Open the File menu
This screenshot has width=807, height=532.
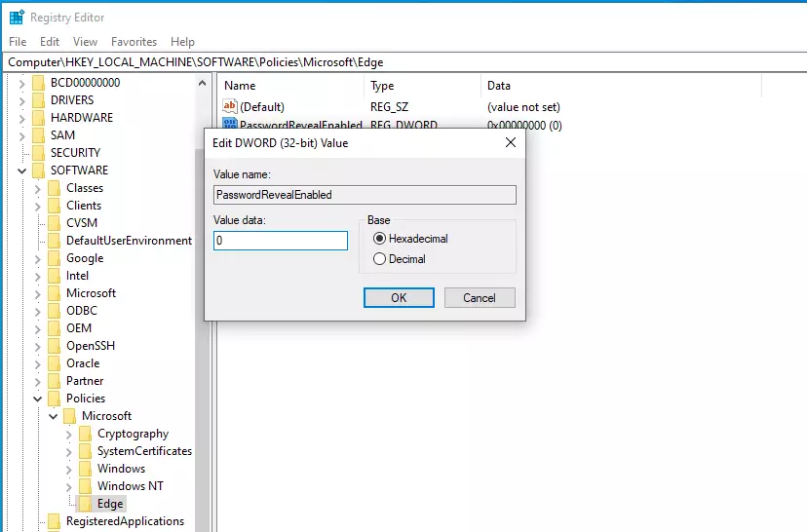coord(18,42)
